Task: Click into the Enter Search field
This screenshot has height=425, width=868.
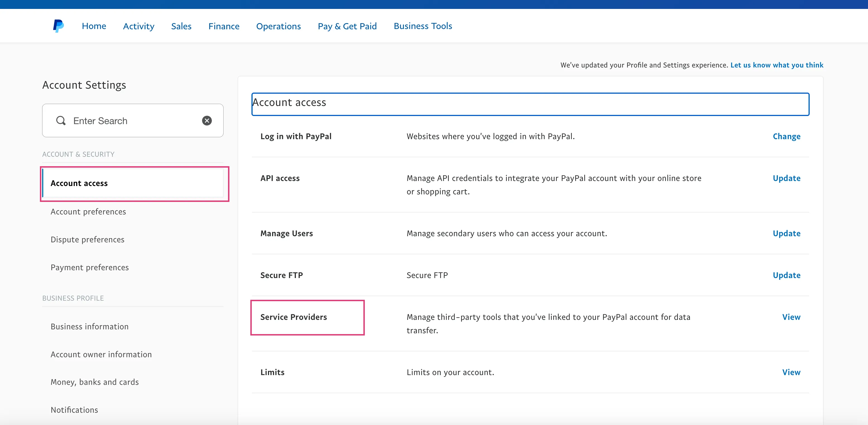Action: click(133, 120)
